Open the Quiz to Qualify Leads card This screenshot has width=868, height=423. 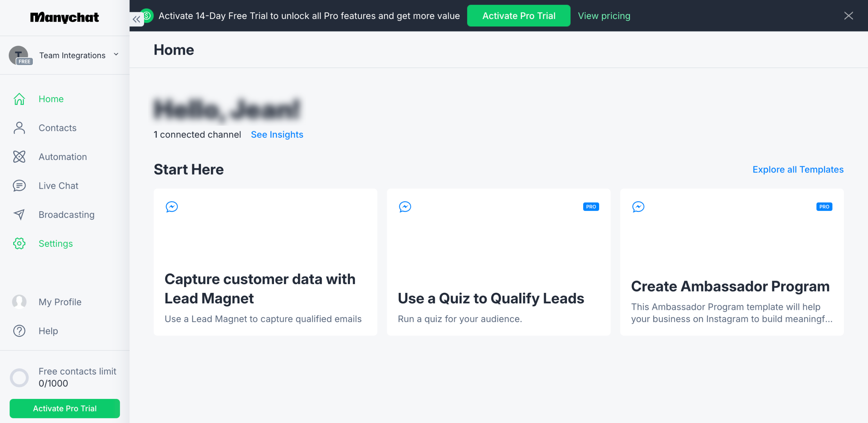(x=498, y=262)
